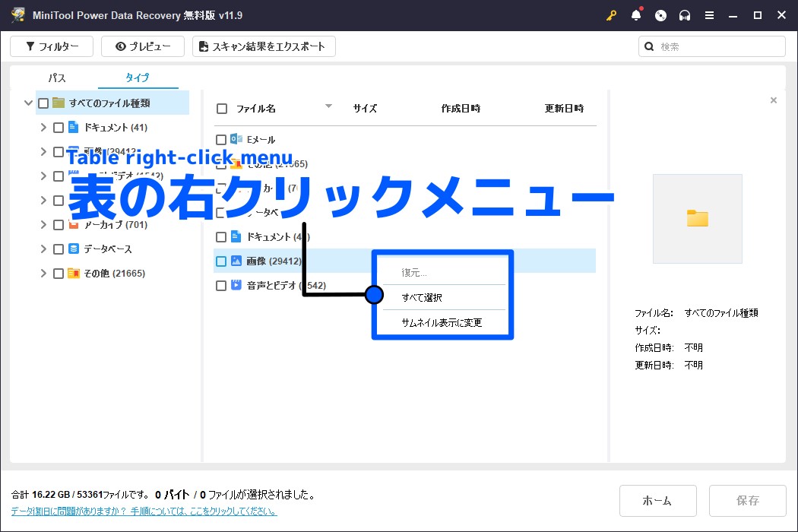Click inside the 検索 search field
This screenshot has height=532, width=798.
711,46
